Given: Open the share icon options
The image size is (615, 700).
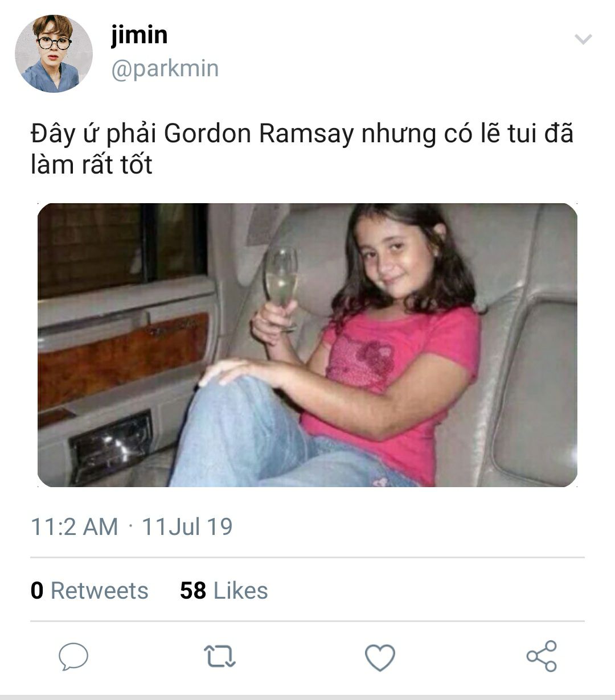Looking at the screenshot, I should point(542,656).
